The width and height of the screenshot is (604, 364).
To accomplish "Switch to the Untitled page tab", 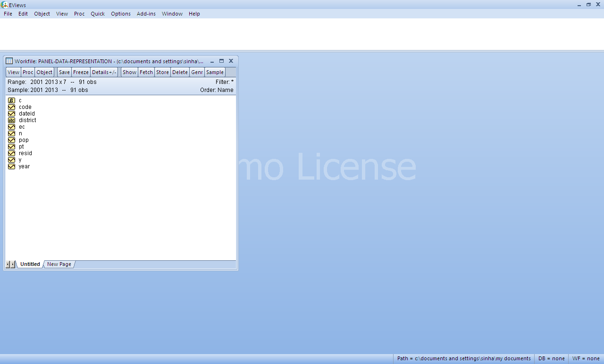I will pyautogui.click(x=30, y=264).
